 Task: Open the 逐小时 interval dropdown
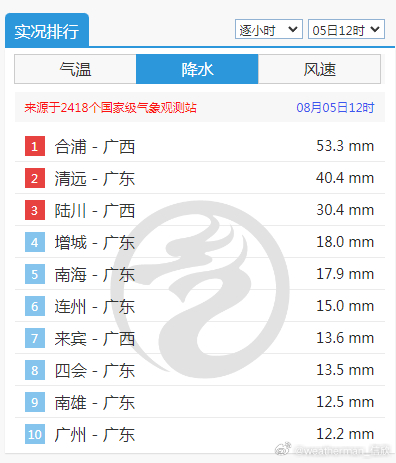pyautogui.click(x=269, y=29)
